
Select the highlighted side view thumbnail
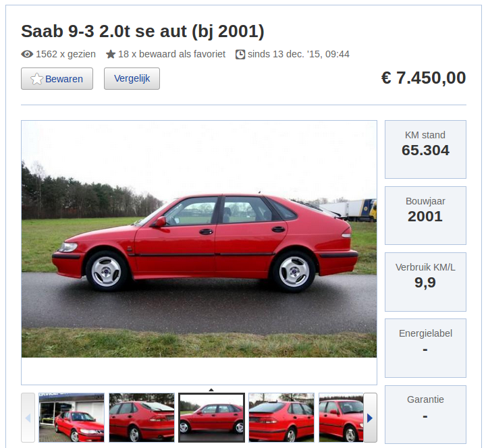tap(212, 418)
